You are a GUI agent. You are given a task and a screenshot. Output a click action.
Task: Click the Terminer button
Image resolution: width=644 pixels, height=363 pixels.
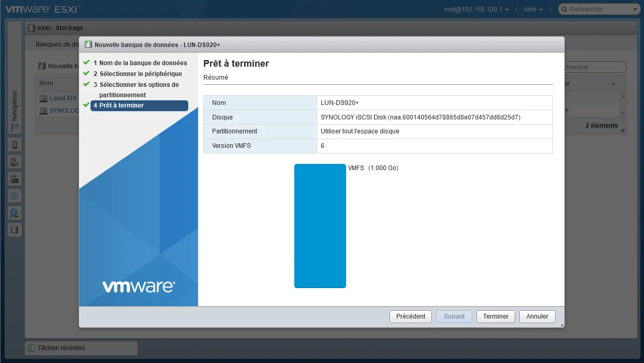(x=496, y=316)
